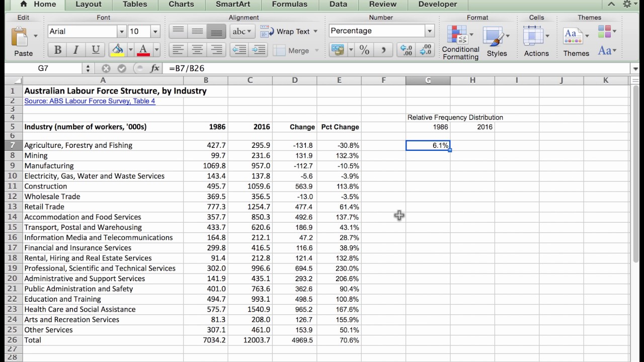Viewport: 644px width, 362px height.
Task: Open the Formulas tab
Action: click(x=289, y=5)
